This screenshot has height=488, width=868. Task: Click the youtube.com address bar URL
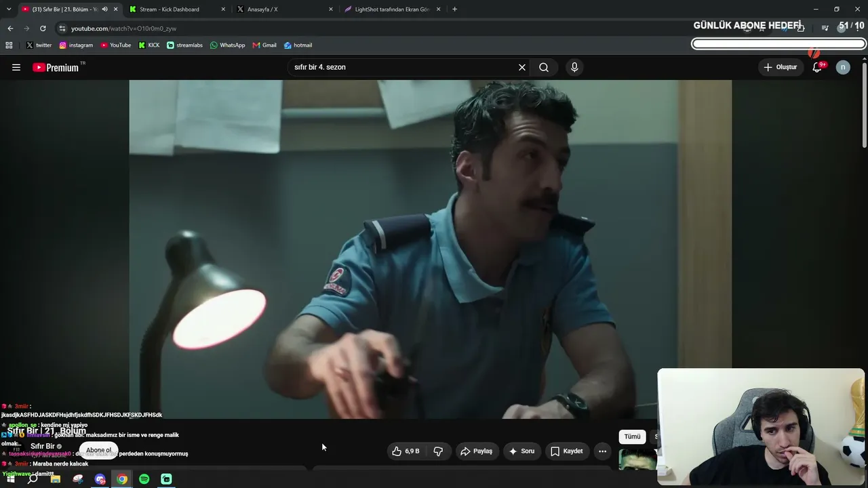123,28
